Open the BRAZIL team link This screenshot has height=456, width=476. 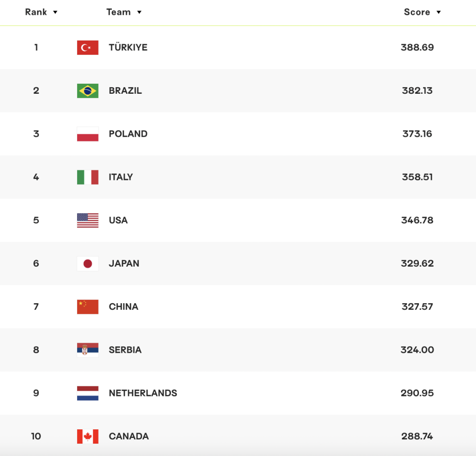click(125, 91)
